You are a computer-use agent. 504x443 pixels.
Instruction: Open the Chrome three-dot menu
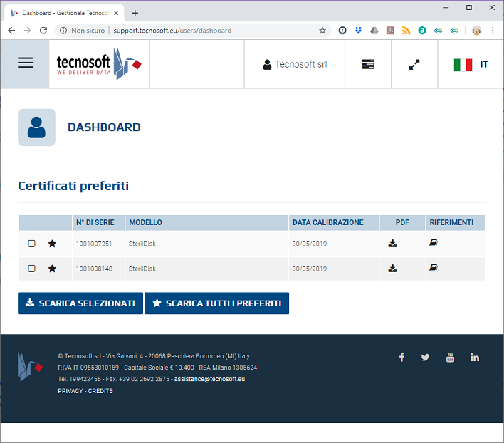click(493, 31)
